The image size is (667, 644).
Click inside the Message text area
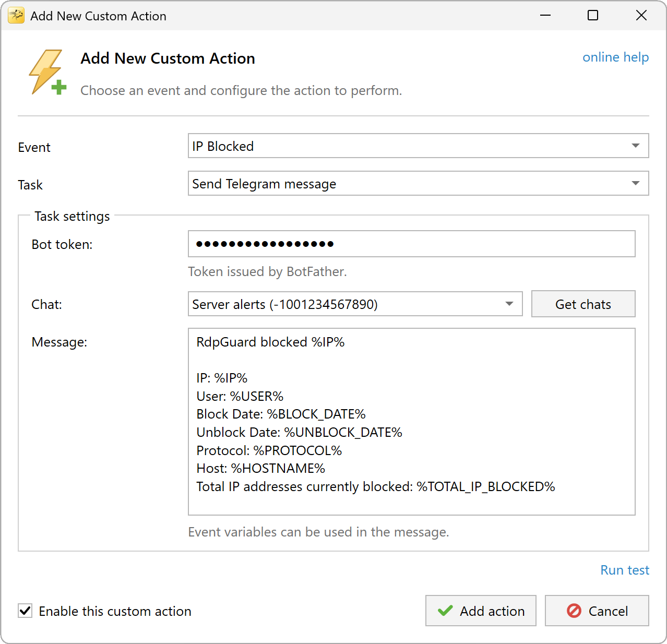pos(411,422)
